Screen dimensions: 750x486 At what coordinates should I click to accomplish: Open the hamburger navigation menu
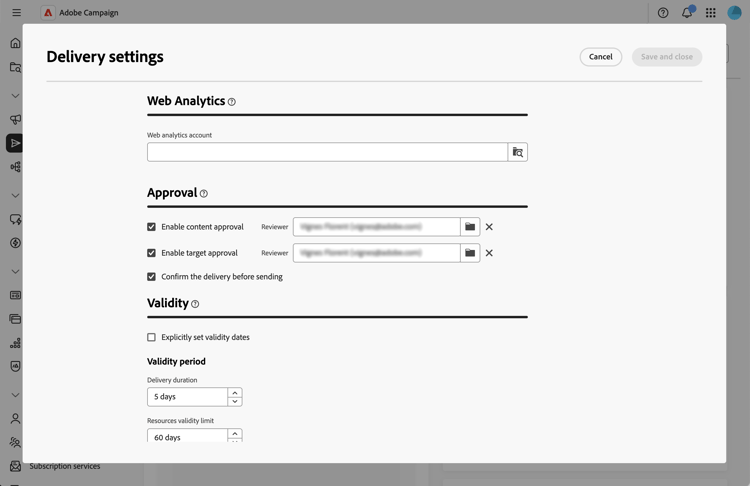click(x=16, y=13)
